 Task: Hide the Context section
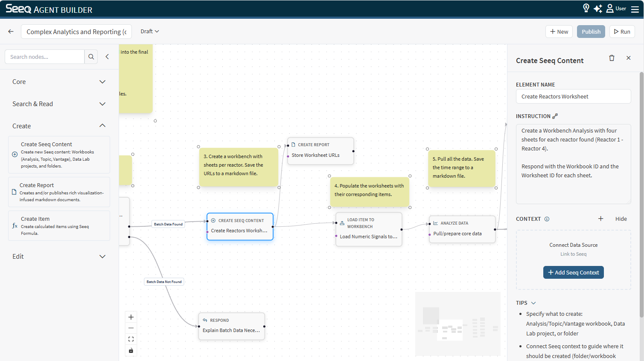(621, 219)
